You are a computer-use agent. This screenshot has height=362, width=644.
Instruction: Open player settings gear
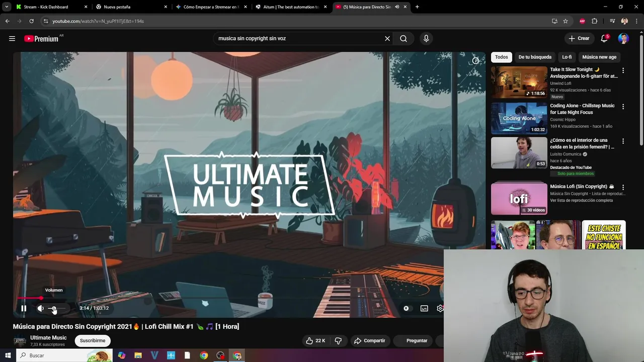(440, 308)
